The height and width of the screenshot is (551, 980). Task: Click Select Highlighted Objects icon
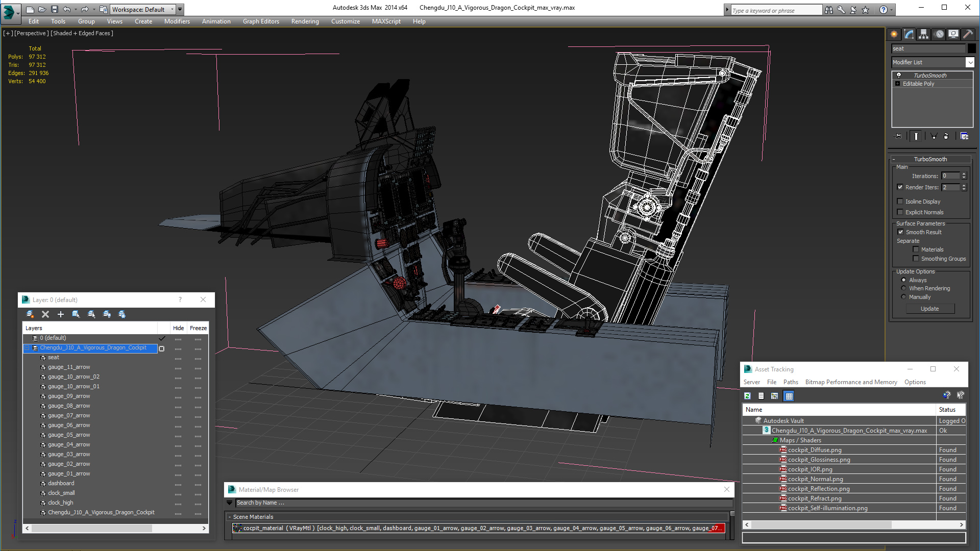pyautogui.click(x=76, y=314)
